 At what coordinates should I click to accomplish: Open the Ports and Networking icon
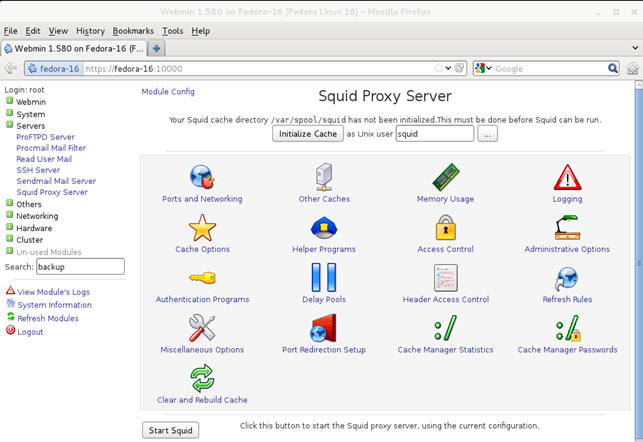pyautogui.click(x=202, y=177)
